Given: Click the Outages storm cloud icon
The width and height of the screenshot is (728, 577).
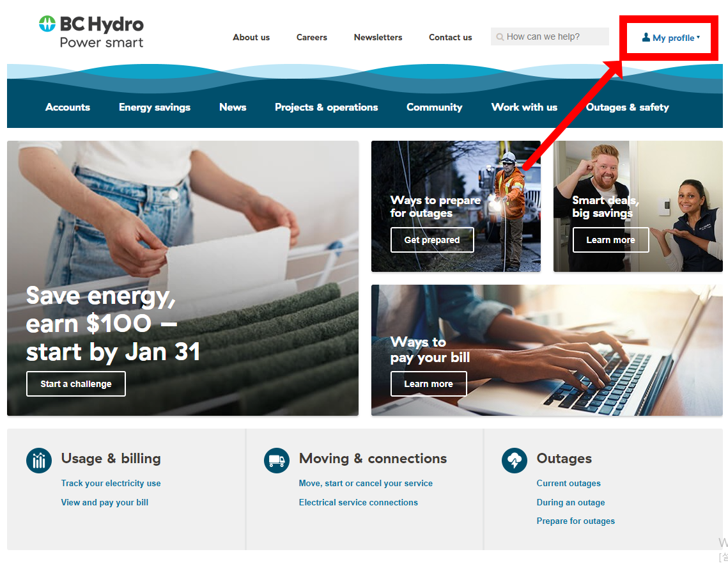Looking at the screenshot, I should [x=515, y=461].
